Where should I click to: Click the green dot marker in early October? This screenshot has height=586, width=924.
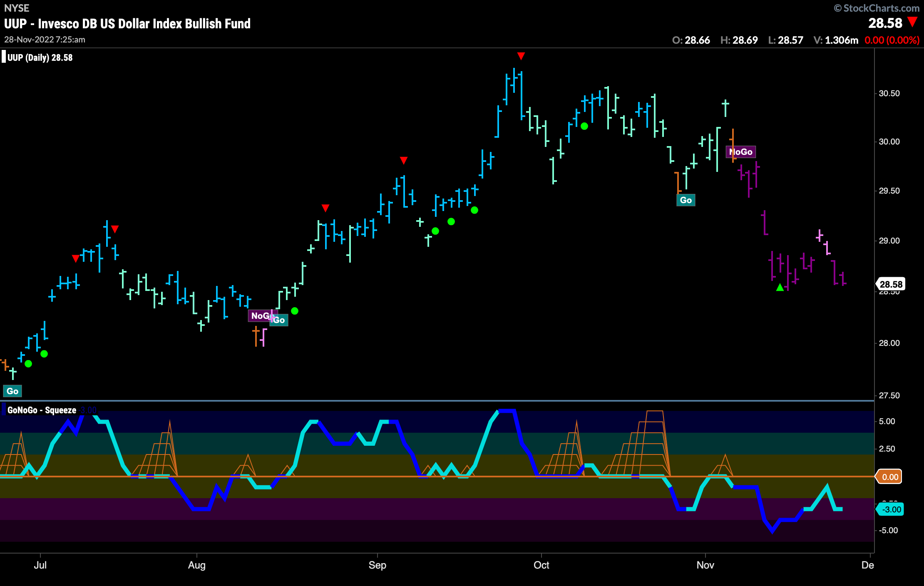coord(584,126)
